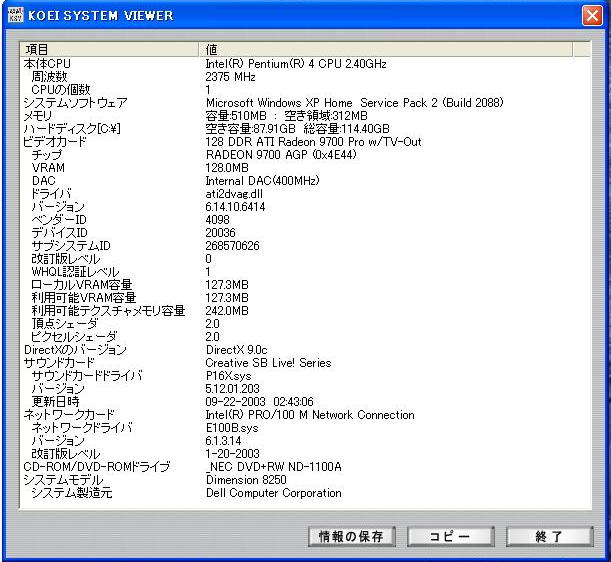Click the 項目 column header

109,49
